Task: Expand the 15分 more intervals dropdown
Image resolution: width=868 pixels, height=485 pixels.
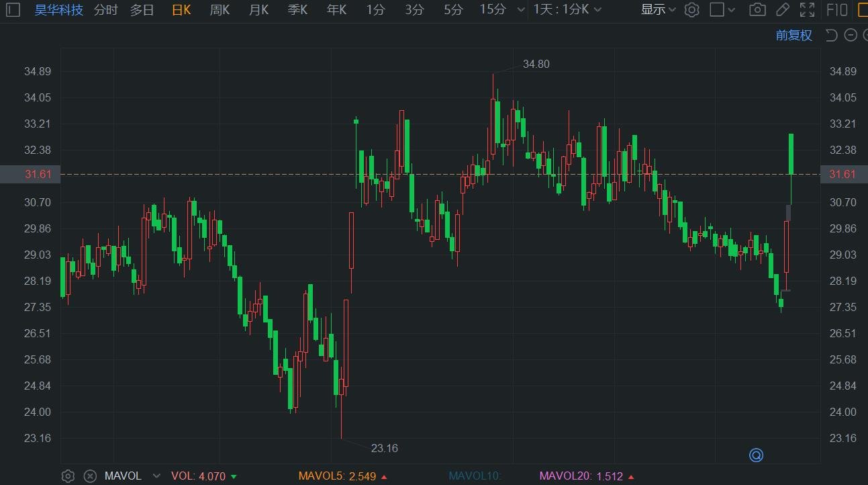Action: click(520, 10)
